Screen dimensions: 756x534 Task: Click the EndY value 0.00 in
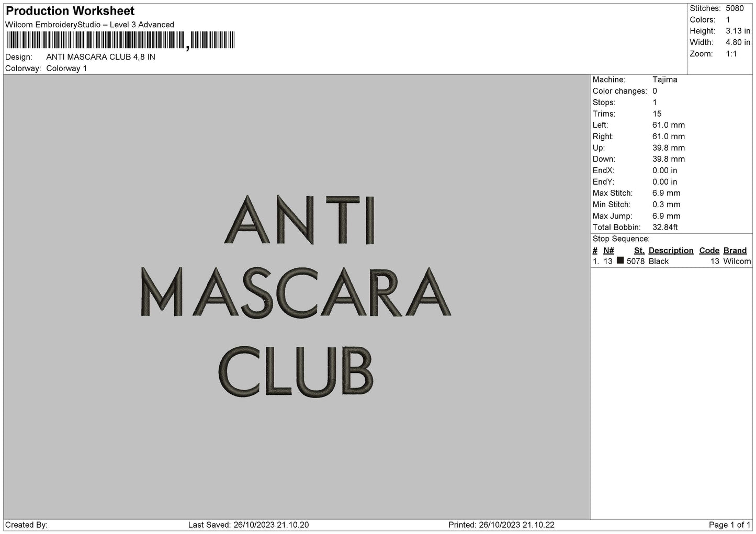[x=665, y=182]
